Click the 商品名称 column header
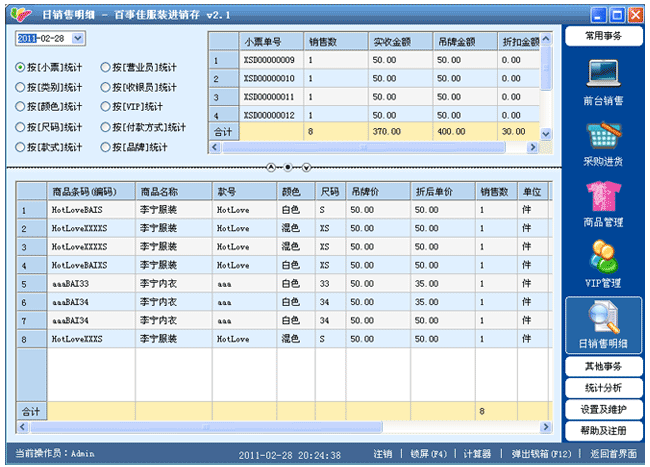650x467 pixels. pyautogui.click(x=174, y=192)
